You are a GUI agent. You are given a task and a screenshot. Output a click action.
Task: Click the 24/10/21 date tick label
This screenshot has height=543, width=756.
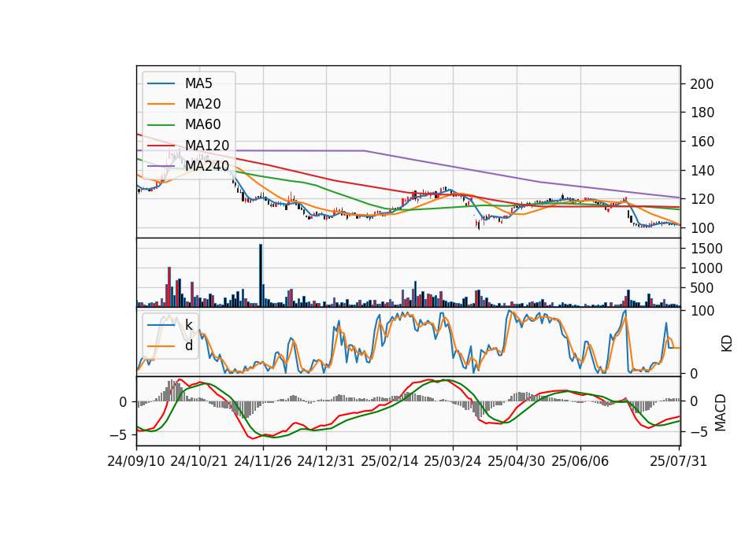(199, 461)
